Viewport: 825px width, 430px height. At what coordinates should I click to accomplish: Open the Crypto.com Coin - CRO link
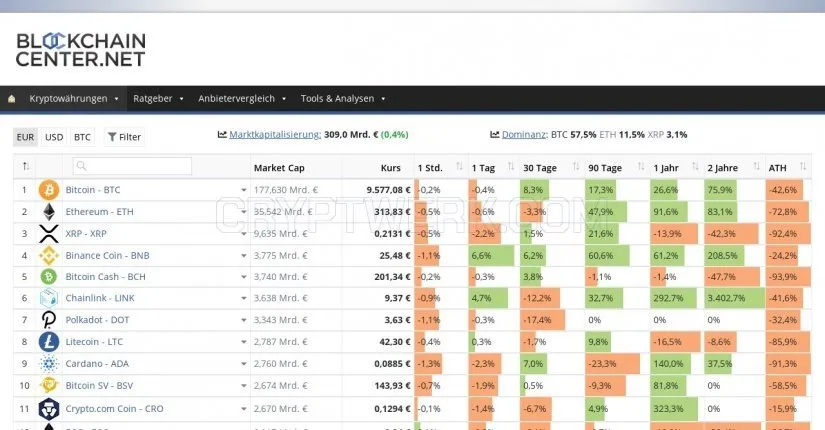click(x=114, y=408)
